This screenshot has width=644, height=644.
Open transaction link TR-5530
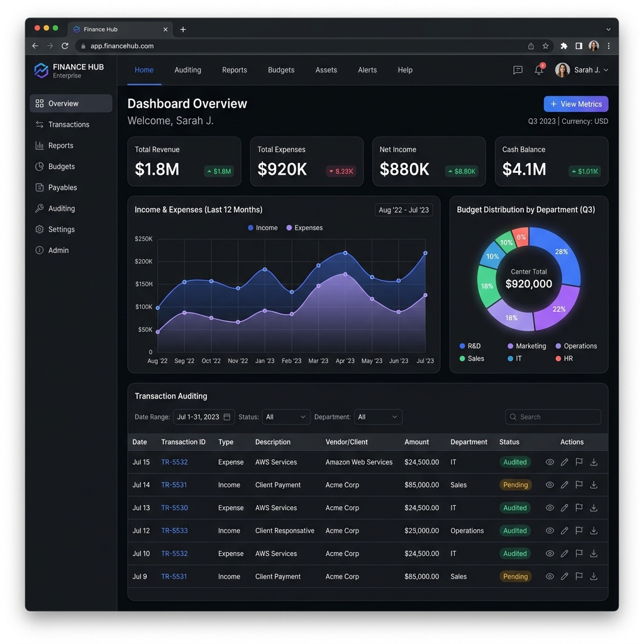[x=175, y=508]
